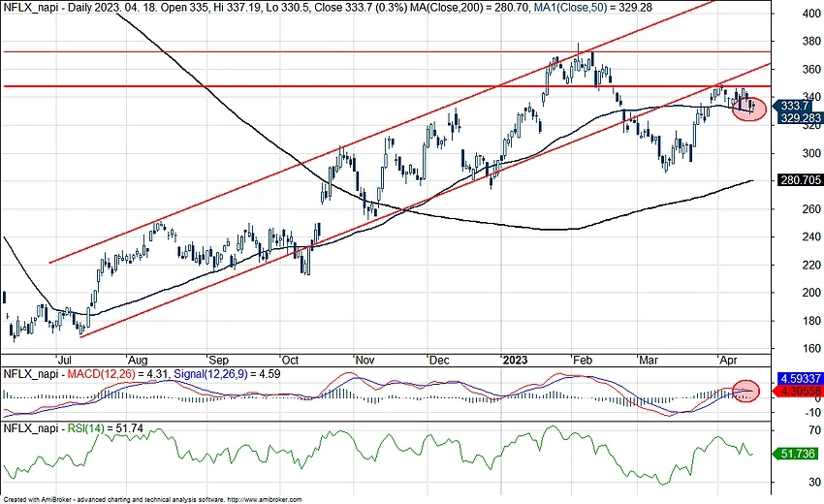The height and width of the screenshot is (504, 824).
Task: Click the Aug label on the time axis
Action: click(x=139, y=361)
